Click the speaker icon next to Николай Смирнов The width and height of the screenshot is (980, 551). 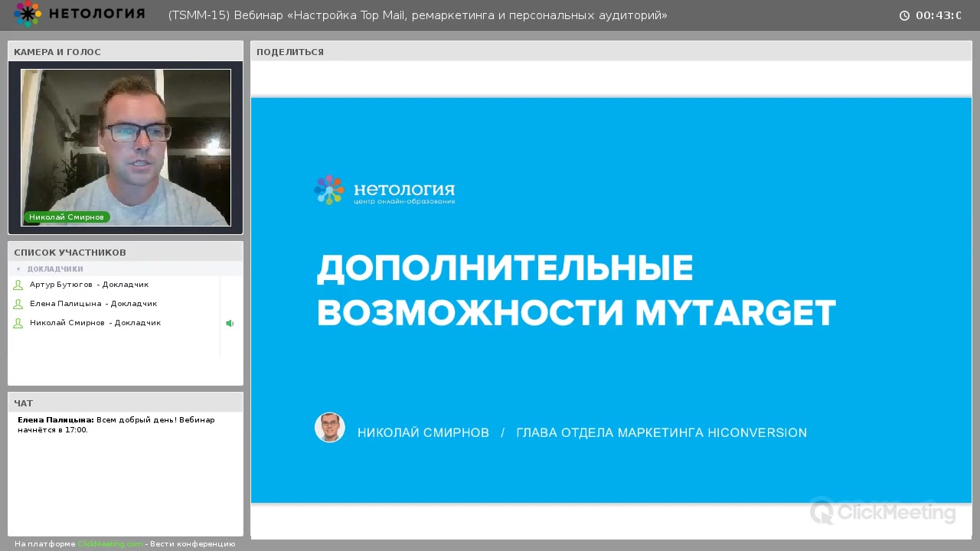[x=230, y=324]
